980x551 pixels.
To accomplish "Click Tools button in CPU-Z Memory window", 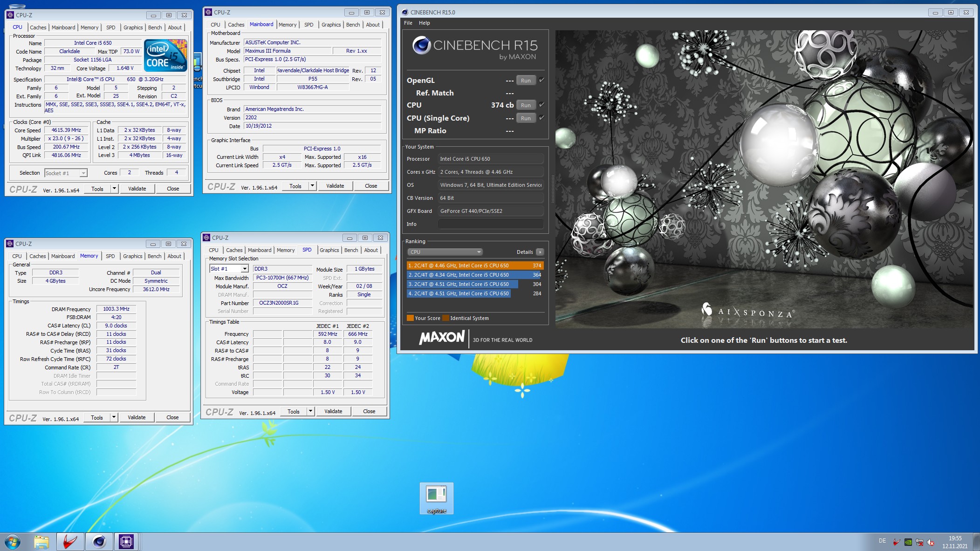I will tap(97, 417).
